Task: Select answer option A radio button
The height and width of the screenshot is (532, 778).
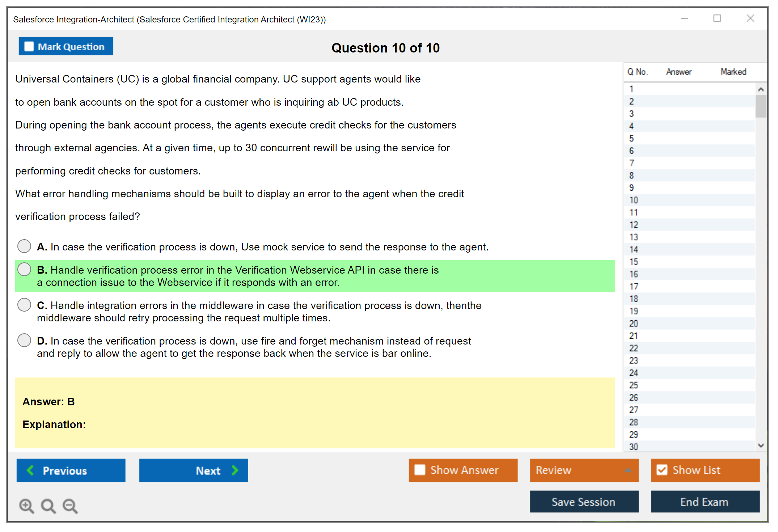Action: click(24, 246)
